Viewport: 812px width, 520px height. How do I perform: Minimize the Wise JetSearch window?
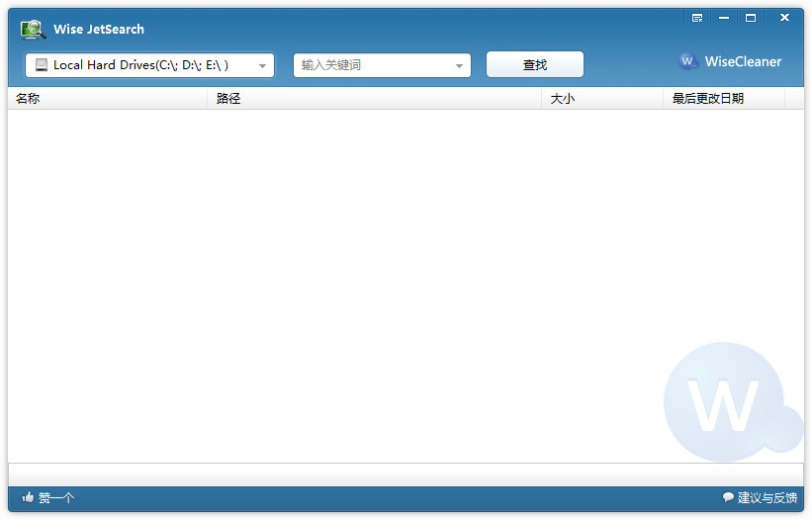(x=724, y=18)
